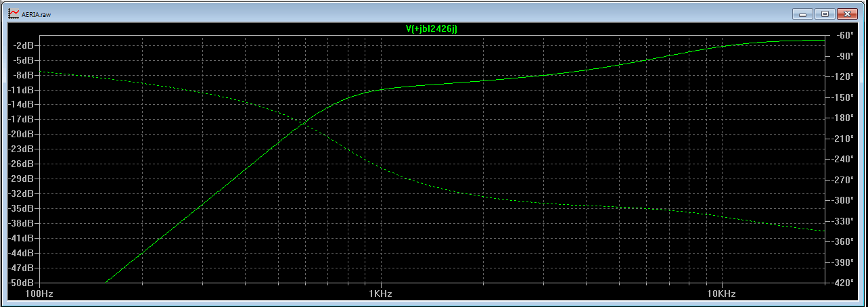Click the -180° right axis value
Image resolution: width=868 pixels, height=307 pixels.
(x=844, y=118)
